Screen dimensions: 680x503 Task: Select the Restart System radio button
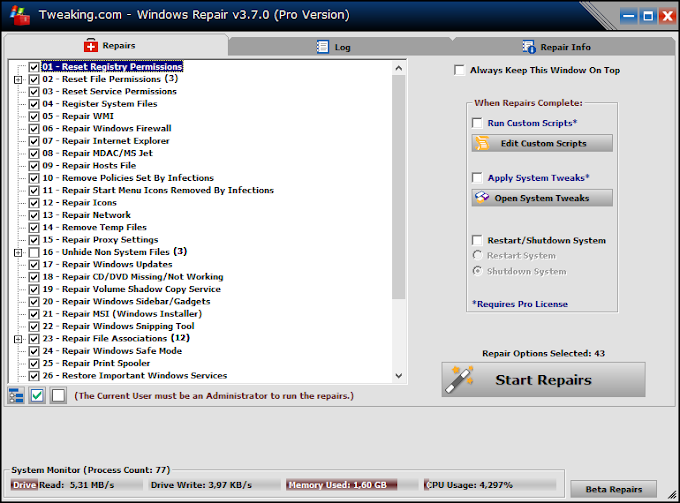[x=477, y=255]
